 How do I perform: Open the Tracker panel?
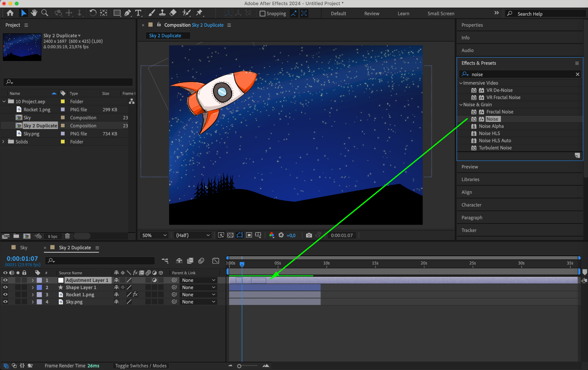(x=469, y=230)
